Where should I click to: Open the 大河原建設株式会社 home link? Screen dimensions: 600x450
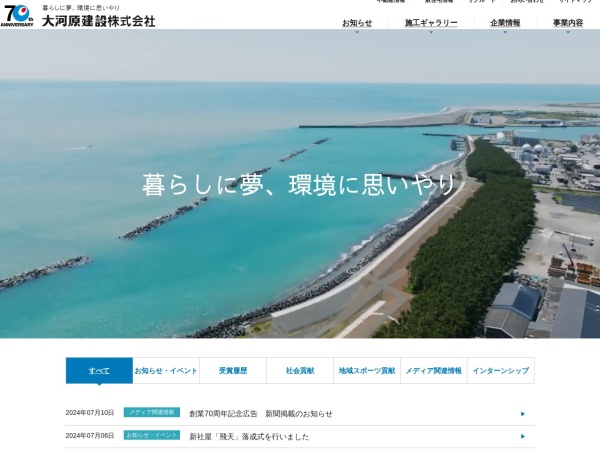pyautogui.click(x=98, y=21)
